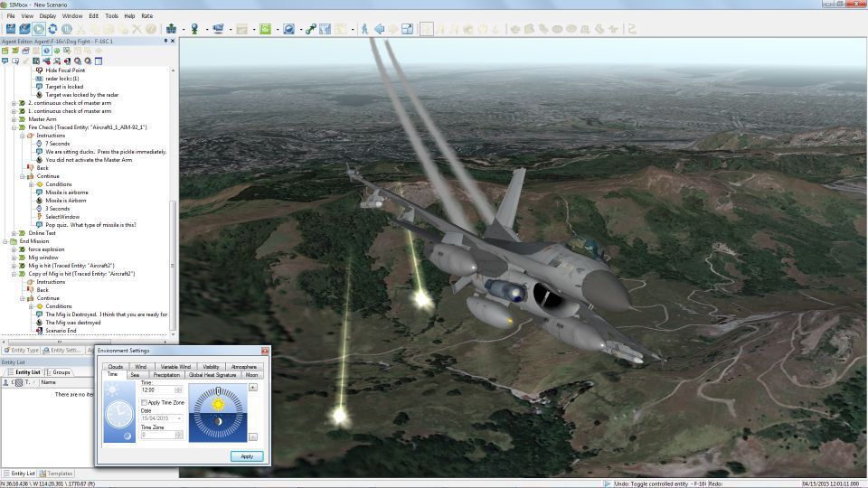Click the green map view toolbar icon
This screenshot has height=488, width=868.
click(265, 29)
